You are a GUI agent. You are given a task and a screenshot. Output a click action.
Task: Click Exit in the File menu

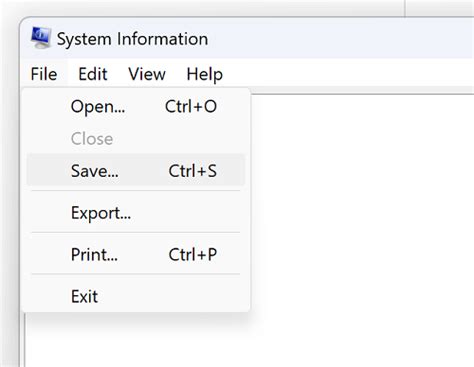136,296
